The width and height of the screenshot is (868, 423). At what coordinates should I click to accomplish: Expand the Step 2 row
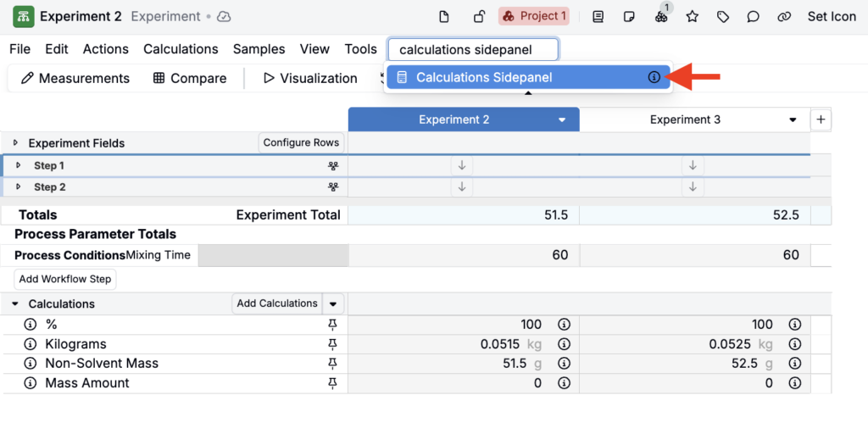tap(19, 187)
